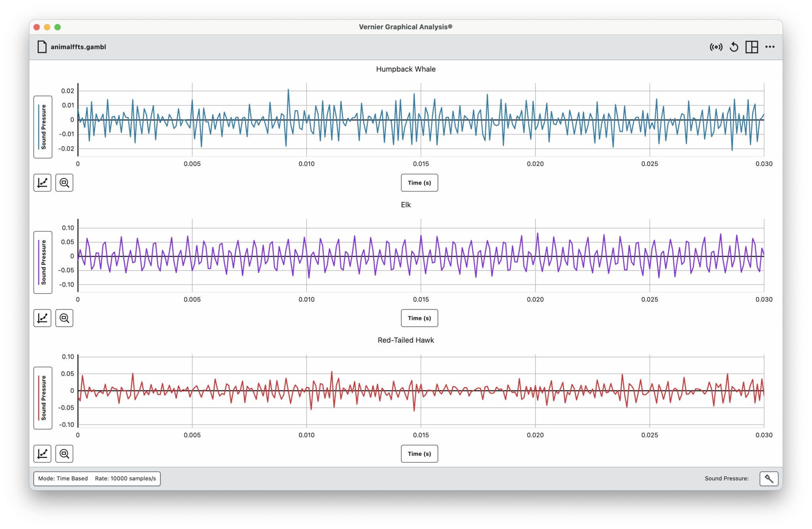Select the Elk graph title
The width and height of the screenshot is (812, 529).
coord(406,205)
